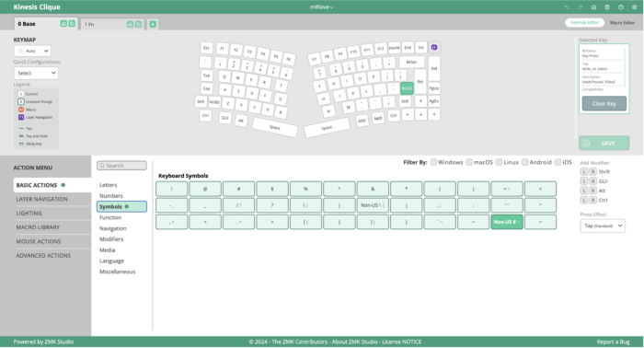Choose the + symbol key
This screenshot has width=644, height=348.
pyautogui.click(x=541, y=189)
